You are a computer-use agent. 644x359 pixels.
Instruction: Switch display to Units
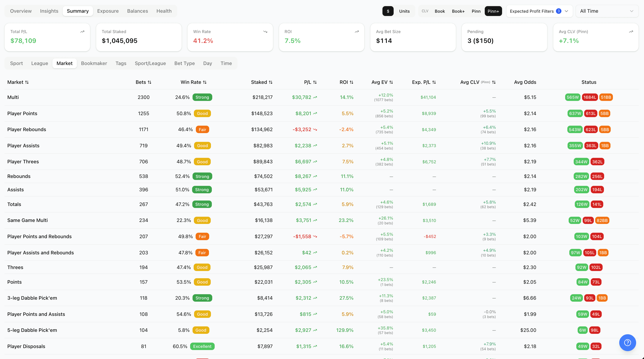tap(404, 11)
